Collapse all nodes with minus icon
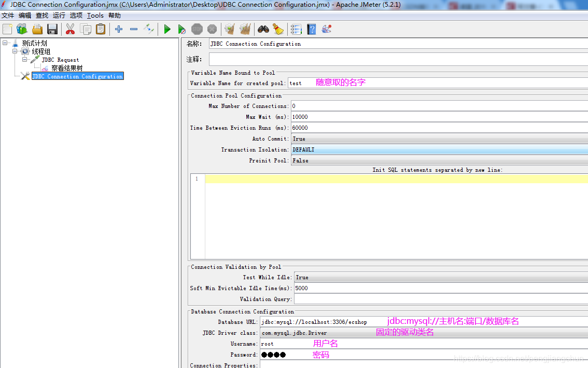 (133, 29)
